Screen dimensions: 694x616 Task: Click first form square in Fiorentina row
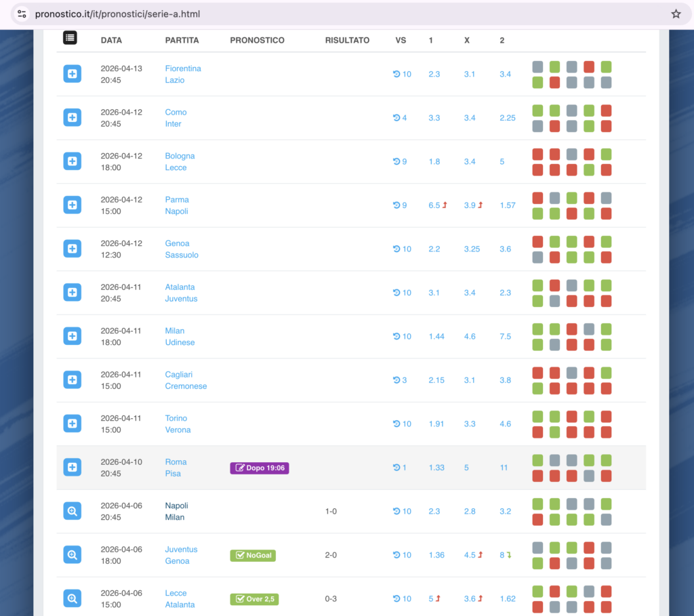tap(537, 67)
